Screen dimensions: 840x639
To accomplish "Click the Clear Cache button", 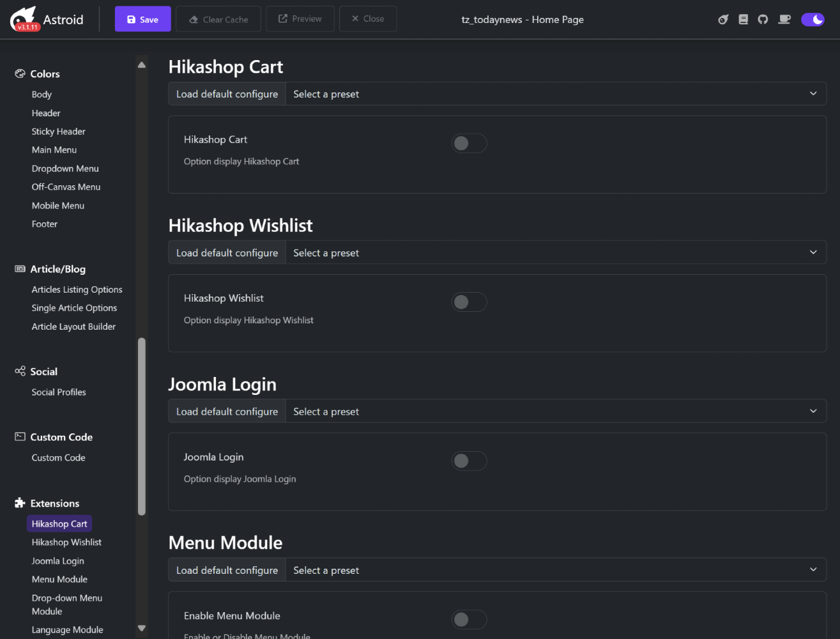I will [x=218, y=19].
